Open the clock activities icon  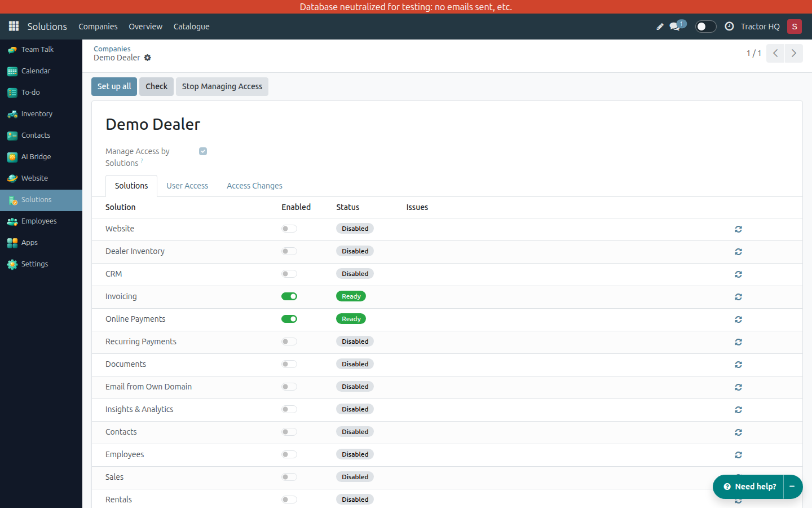click(729, 27)
